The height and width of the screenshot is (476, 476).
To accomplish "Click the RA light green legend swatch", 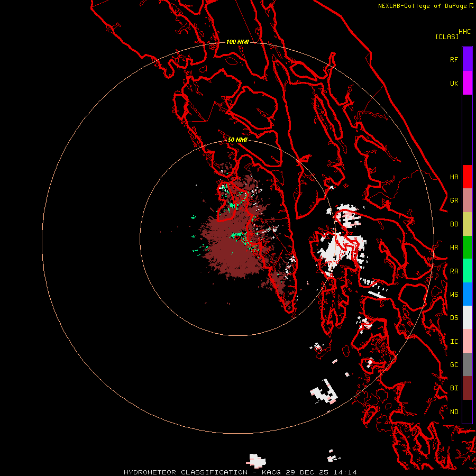I will (467, 271).
